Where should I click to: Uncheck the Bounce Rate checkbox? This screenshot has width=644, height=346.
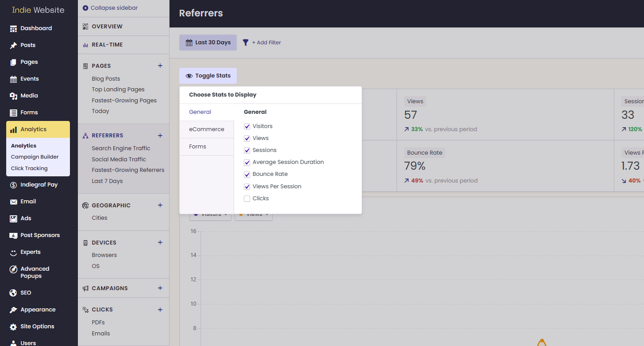(247, 174)
